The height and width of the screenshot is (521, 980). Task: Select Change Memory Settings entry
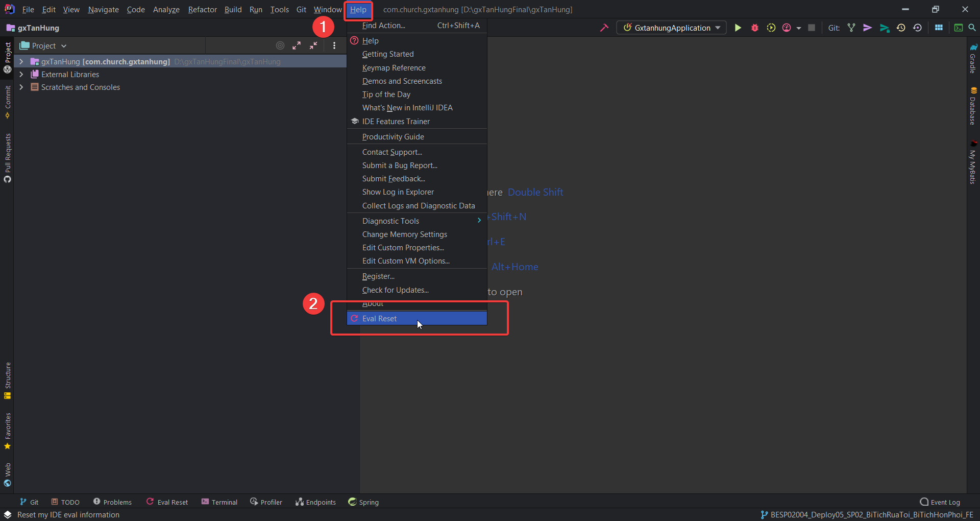[417, 234]
